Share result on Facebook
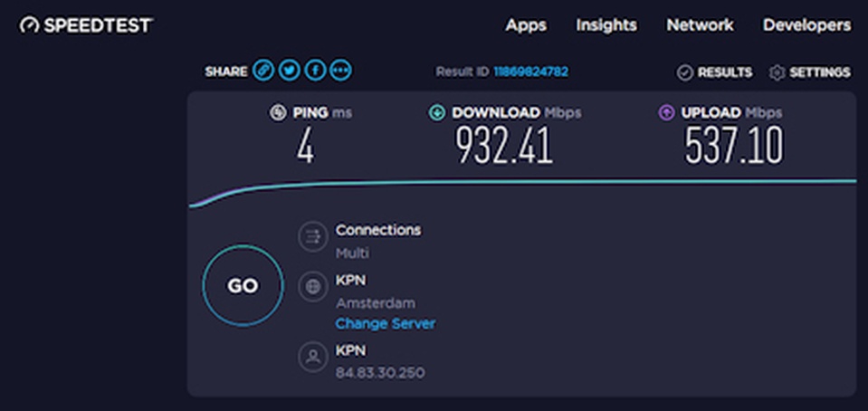Image resolution: width=868 pixels, height=411 pixels. click(x=315, y=71)
